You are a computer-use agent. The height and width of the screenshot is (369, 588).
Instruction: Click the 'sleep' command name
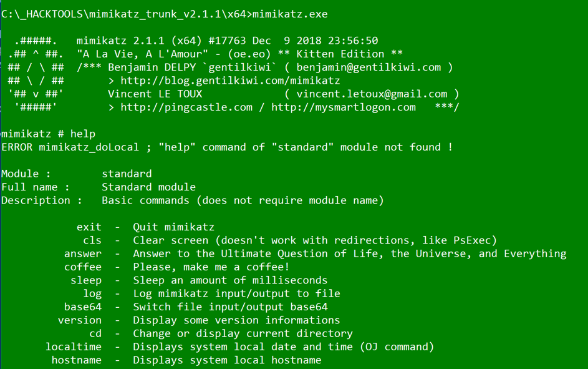click(x=86, y=280)
